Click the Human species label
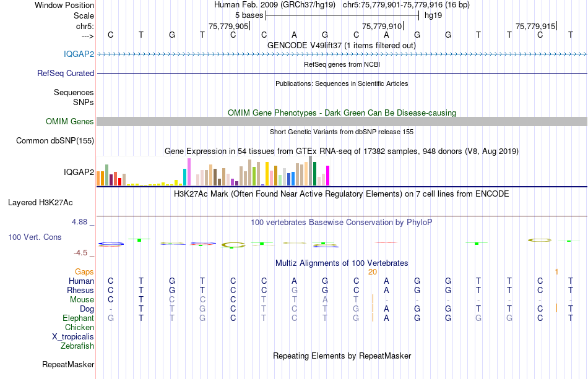588x379 pixels. (81, 281)
